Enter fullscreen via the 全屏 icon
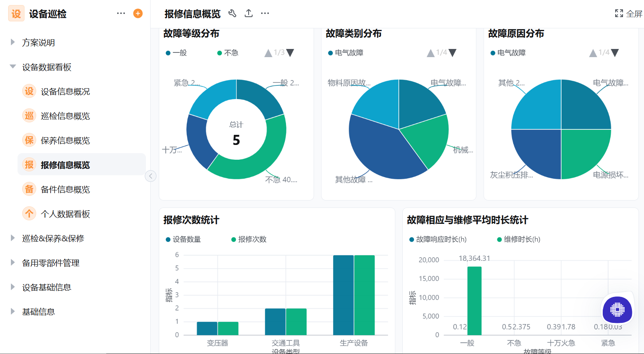This screenshot has height=354, width=644. tap(619, 13)
